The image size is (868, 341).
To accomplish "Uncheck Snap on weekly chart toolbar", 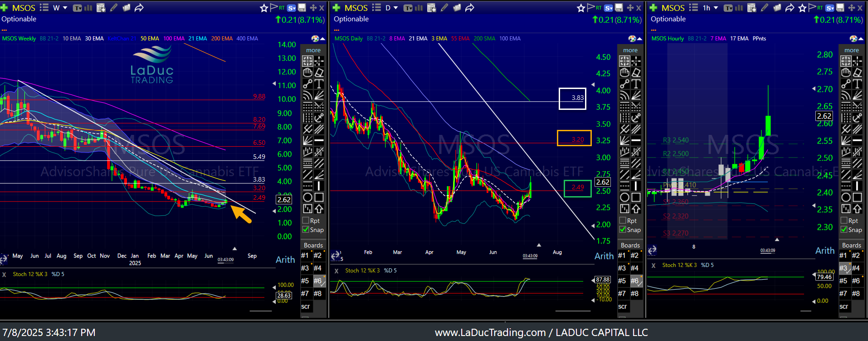I will [306, 230].
